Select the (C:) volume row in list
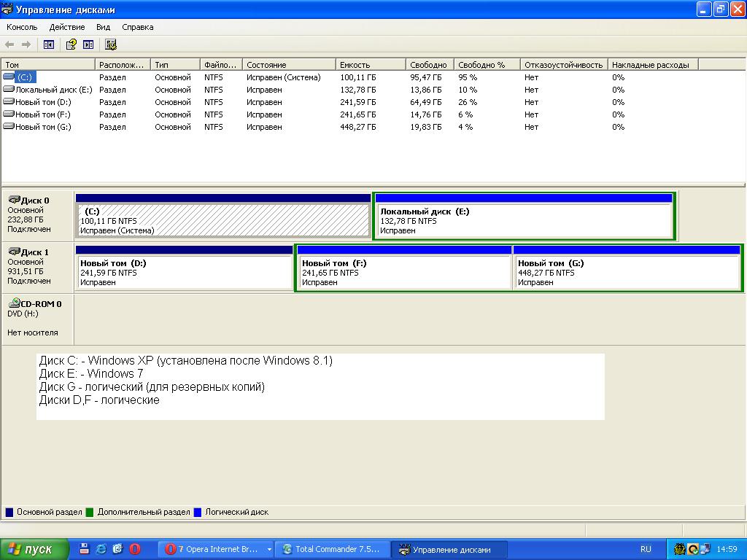 pyautogui.click(x=25, y=77)
